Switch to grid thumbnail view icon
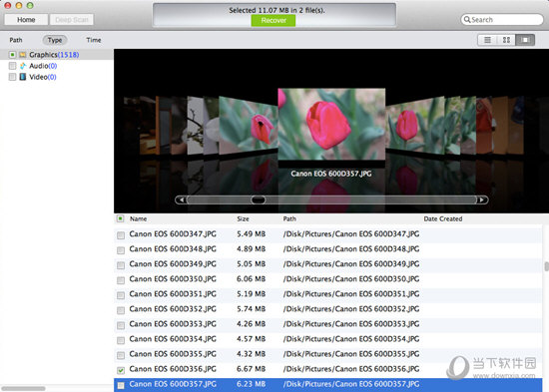The image size is (549, 392). [x=506, y=40]
